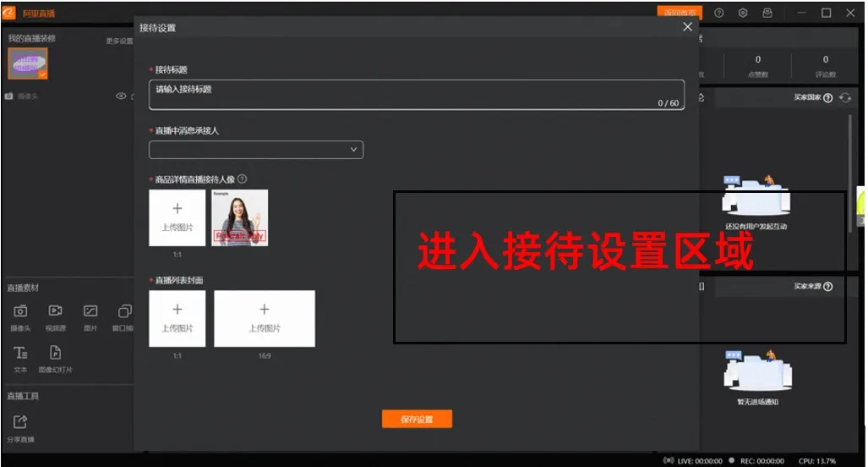The height and width of the screenshot is (467, 868).
Task: Expand the 直播中消息承接人 dropdown
Action: point(256,150)
